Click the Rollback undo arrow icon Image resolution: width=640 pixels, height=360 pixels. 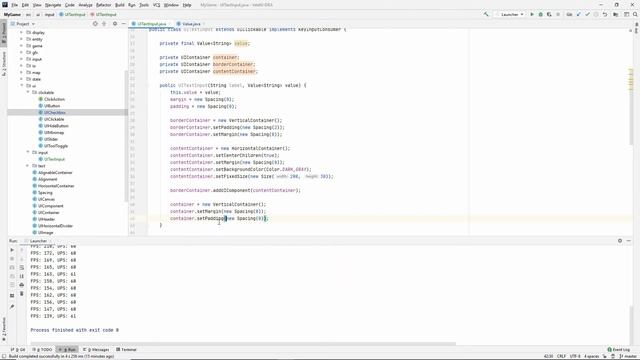click(605, 14)
